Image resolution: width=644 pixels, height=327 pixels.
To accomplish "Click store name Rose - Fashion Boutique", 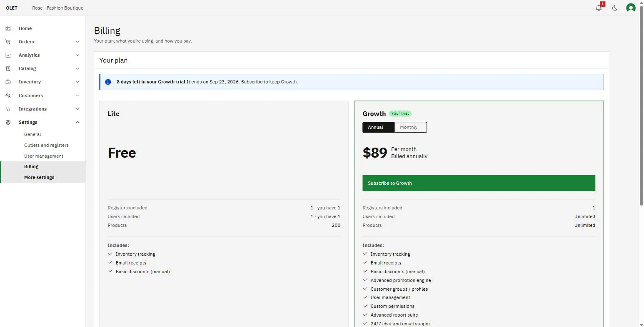I will (x=57, y=8).
